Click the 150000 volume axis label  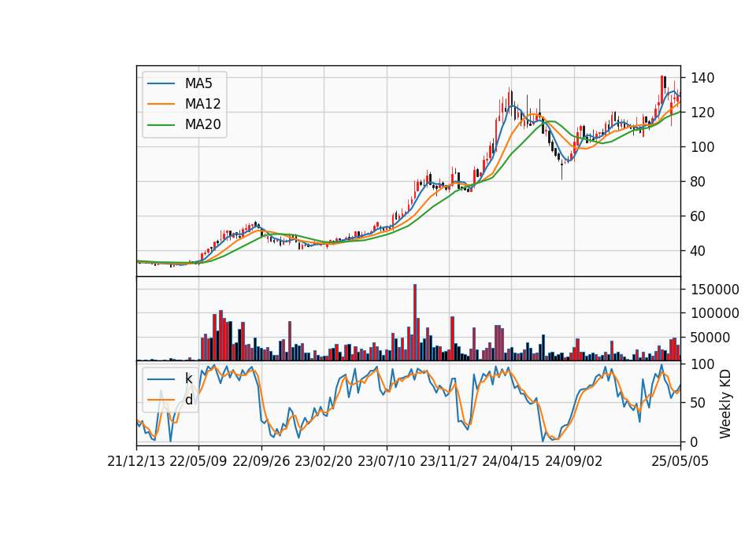[x=715, y=290]
